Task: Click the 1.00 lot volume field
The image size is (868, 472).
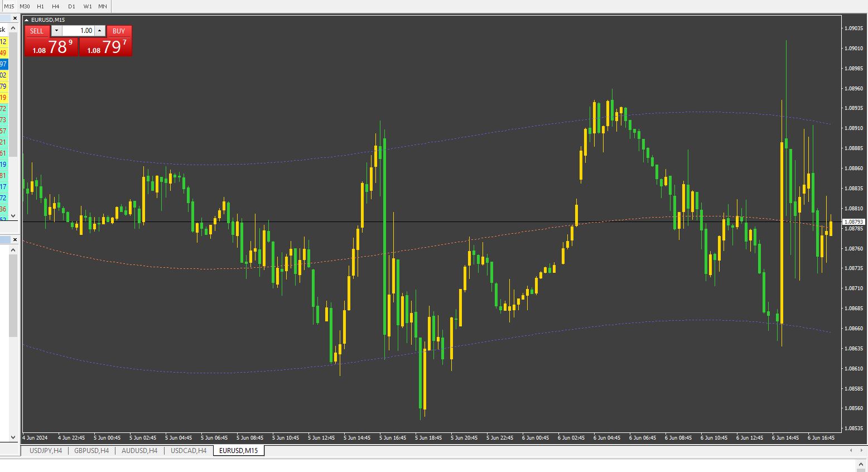Action: [78, 31]
